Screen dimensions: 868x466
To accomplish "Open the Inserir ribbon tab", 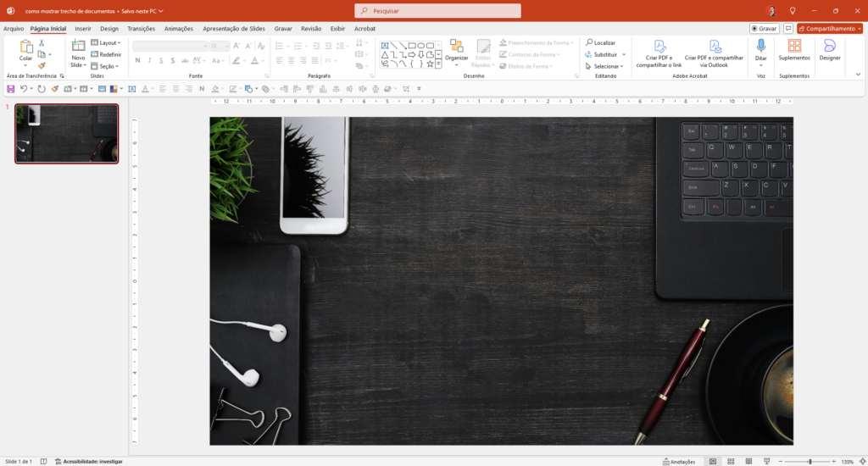I will (x=82, y=28).
